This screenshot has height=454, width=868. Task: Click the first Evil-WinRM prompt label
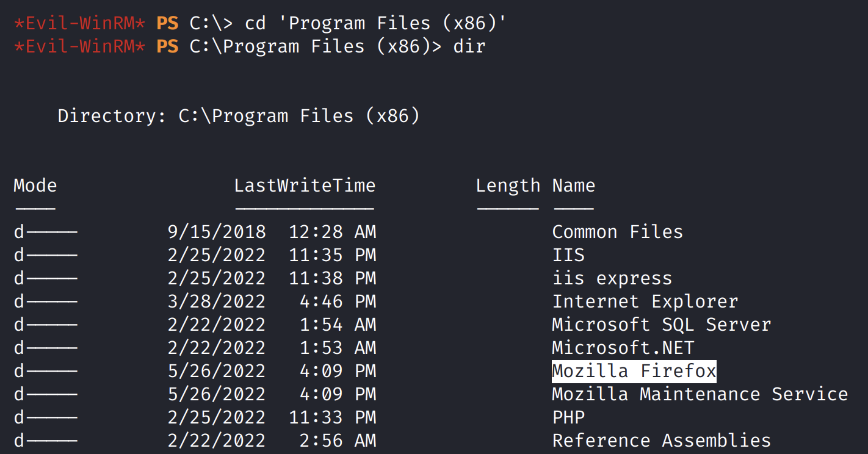click(x=79, y=23)
